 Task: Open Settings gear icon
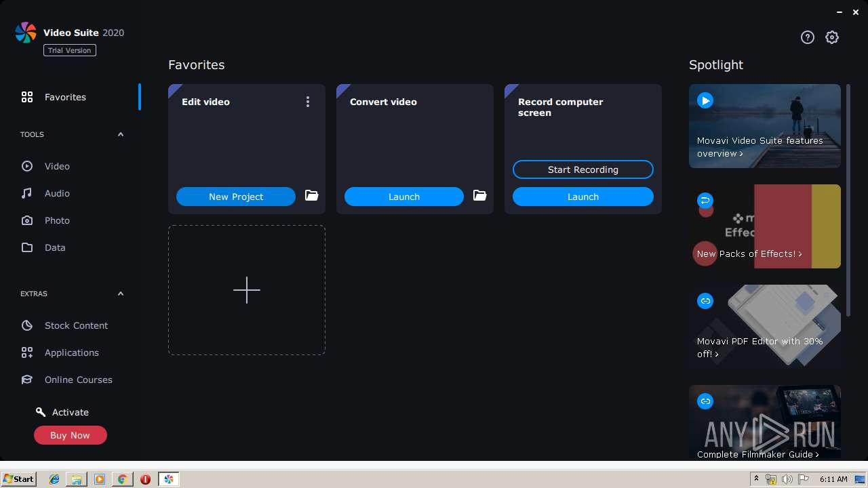coord(832,37)
